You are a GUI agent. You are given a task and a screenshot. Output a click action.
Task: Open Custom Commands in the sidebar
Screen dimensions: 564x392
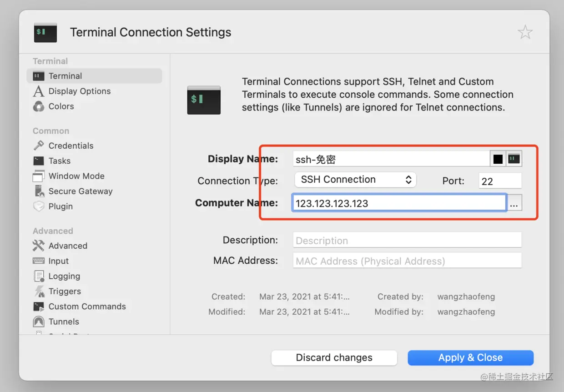87,307
